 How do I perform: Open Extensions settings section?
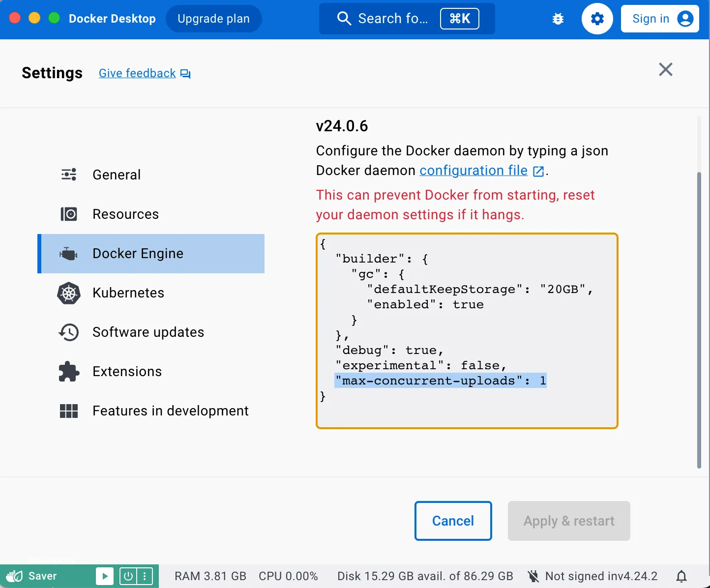point(151,372)
